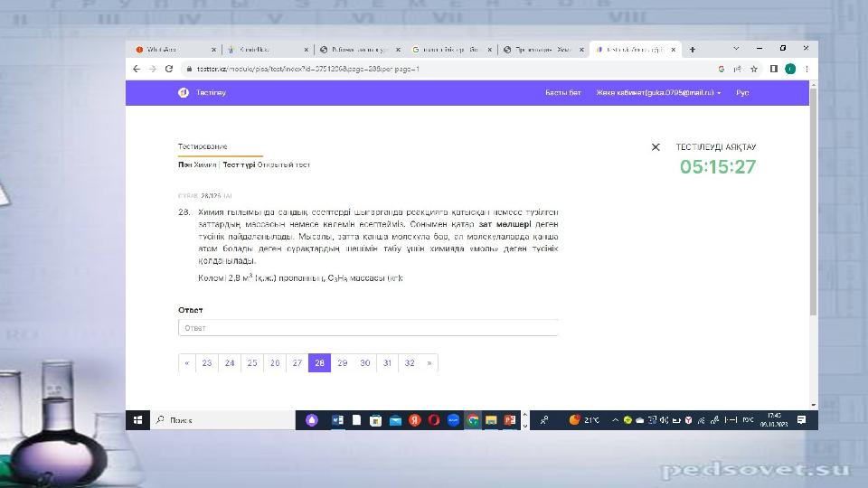Click the address bar URL testter.kz

(x=307, y=70)
